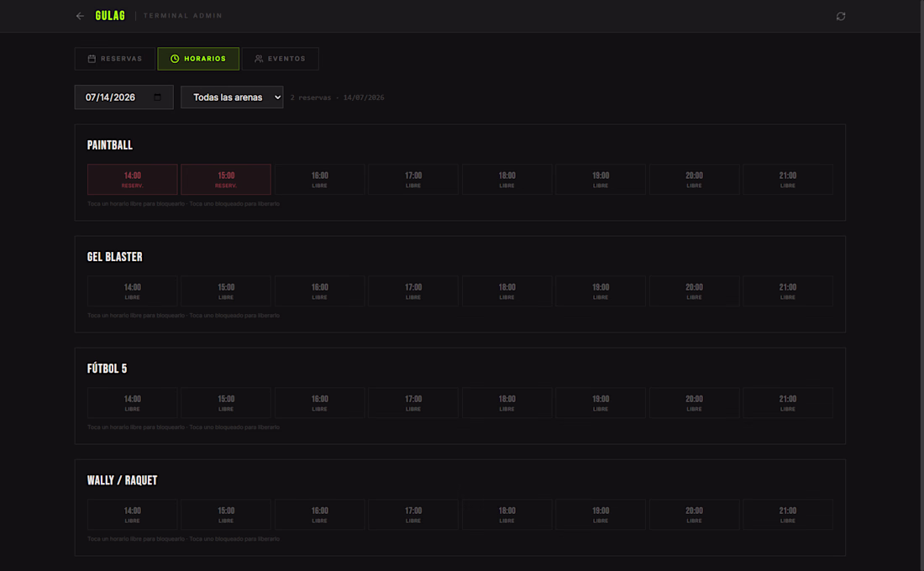Open the Todas las arenas dropdown
Image resolution: width=924 pixels, height=571 pixels.
(x=232, y=97)
